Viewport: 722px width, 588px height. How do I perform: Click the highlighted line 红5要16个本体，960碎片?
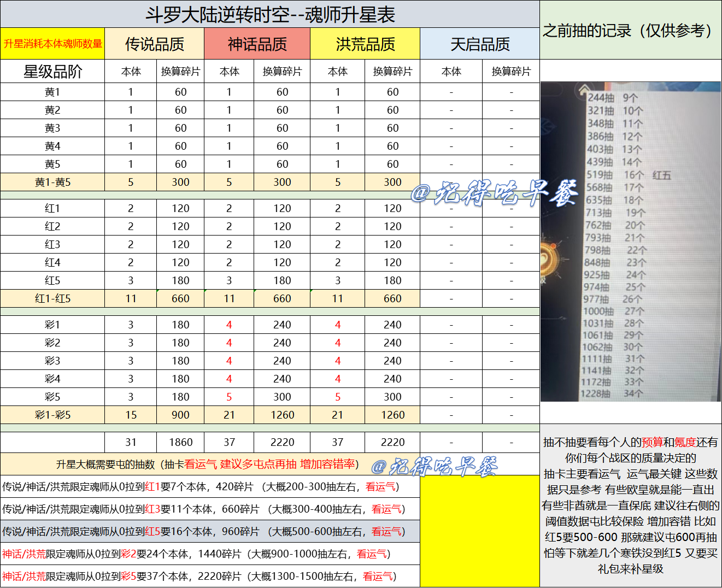pyautogui.click(x=210, y=531)
